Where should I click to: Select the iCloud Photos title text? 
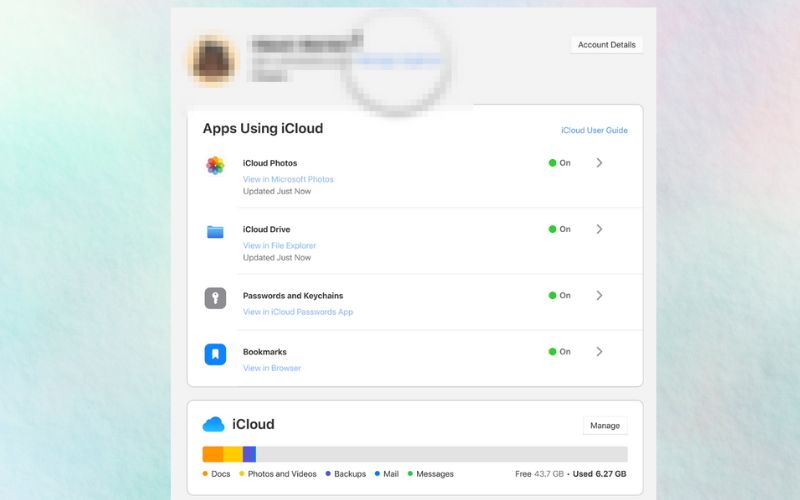tap(270, 163)
